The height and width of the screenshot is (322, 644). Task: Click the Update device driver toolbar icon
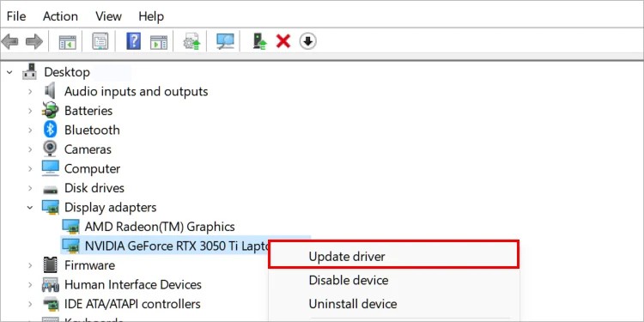click(x=259, y=41)
